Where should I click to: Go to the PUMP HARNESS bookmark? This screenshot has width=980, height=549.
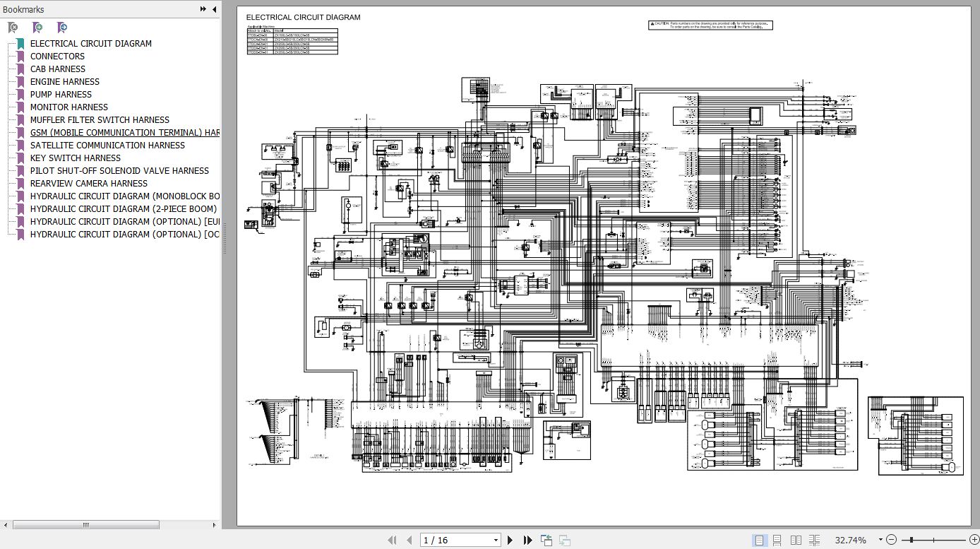[61, 95]
